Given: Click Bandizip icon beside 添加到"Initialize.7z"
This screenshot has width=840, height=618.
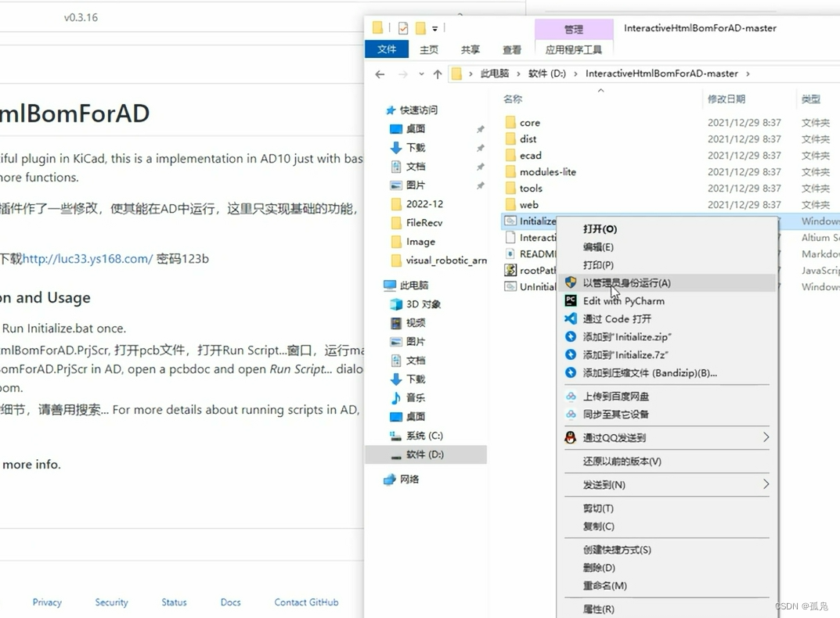Looking at the screenshot, I should tap(571, 354).
